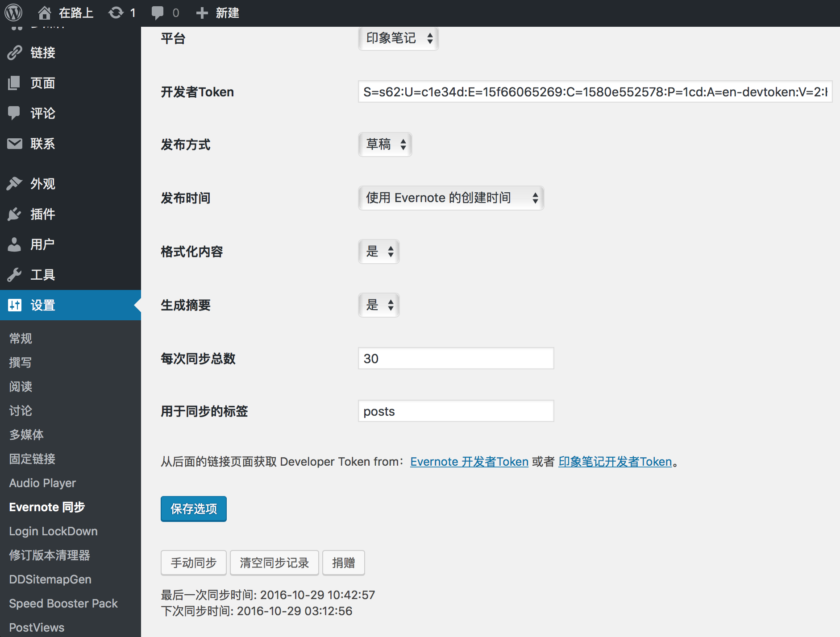Click the user silhouette icon beside 用户
The width and height of the screenshot is (840, 637).
[15, 244]
